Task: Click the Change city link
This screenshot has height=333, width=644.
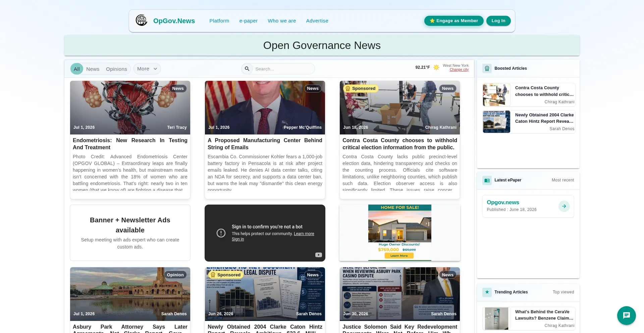Action: click(459, 70)
